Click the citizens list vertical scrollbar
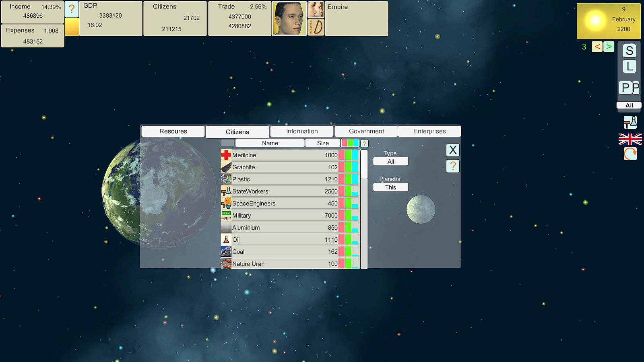The height and width of the screenshot is (362, 644). click(x=364, y=209)
